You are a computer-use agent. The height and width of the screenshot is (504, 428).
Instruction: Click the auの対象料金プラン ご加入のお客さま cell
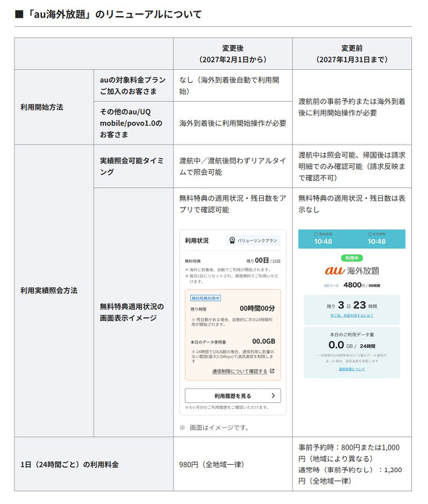[133, 86]
